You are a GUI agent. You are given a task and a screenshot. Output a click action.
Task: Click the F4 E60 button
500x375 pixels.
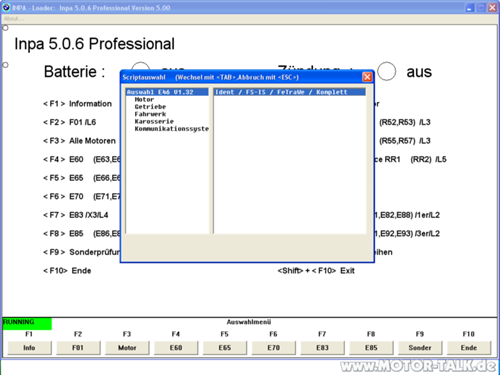click(x=176, y=348)
